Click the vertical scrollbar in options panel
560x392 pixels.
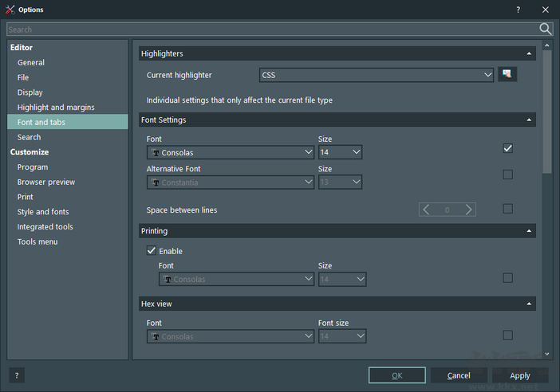tap(546, 112)
